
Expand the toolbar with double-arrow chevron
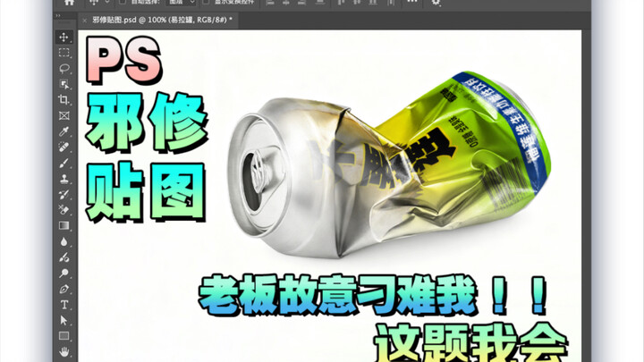coord(58,15)
